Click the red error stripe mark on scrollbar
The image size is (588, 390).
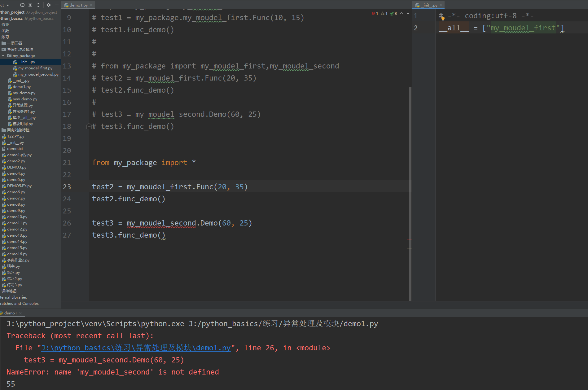[x=410, y=239]
